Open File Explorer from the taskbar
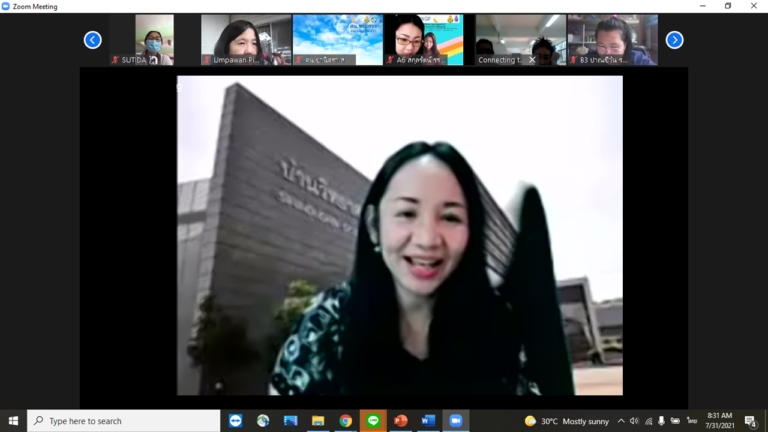 coord(318,421)
